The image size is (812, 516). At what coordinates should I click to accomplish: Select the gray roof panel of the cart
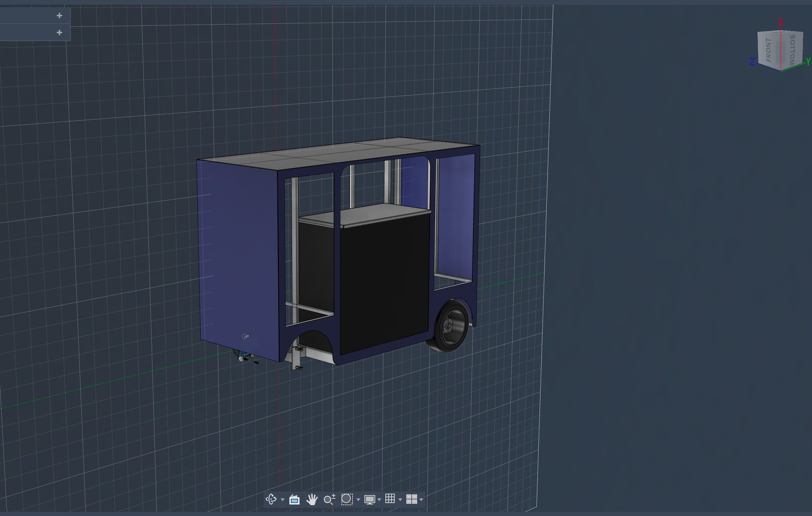[338, 153]
